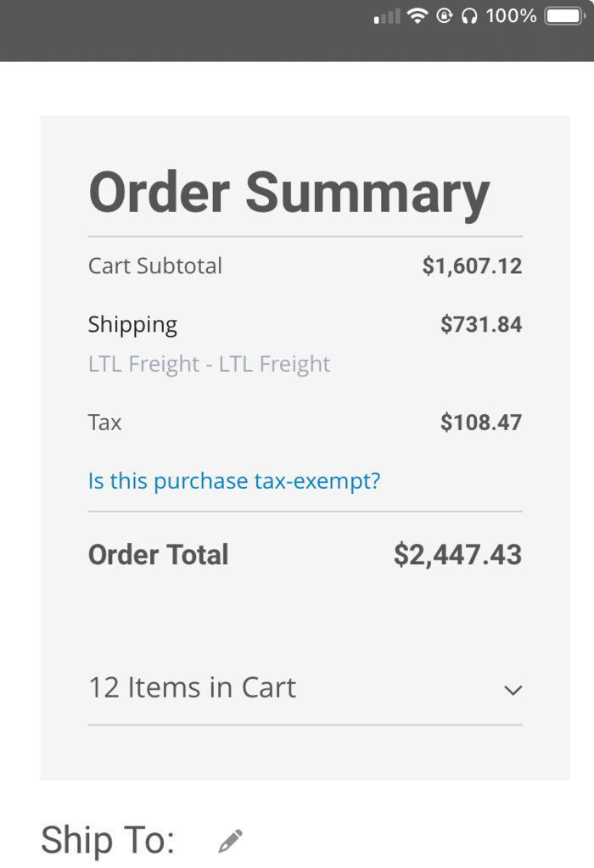This screenshot has height=868, width=594.
Task: Tap the 100% battery percentage text
Action: tap(511, 16)
